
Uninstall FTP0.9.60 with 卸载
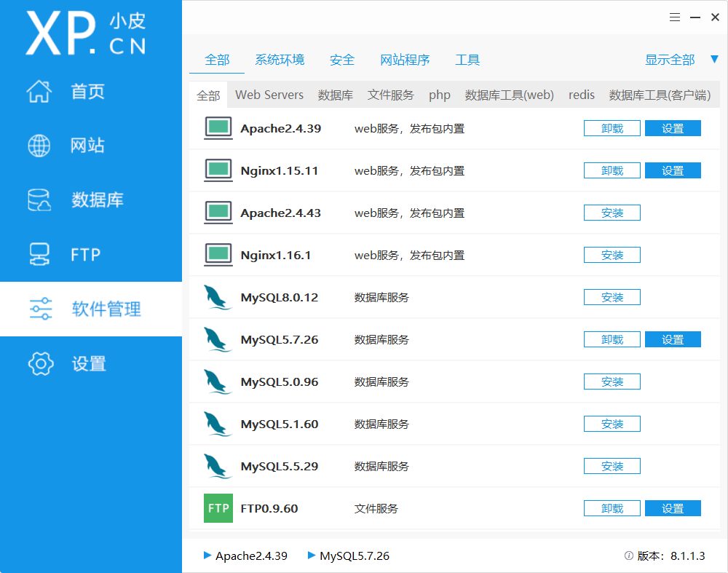click(x=612, y=508)
